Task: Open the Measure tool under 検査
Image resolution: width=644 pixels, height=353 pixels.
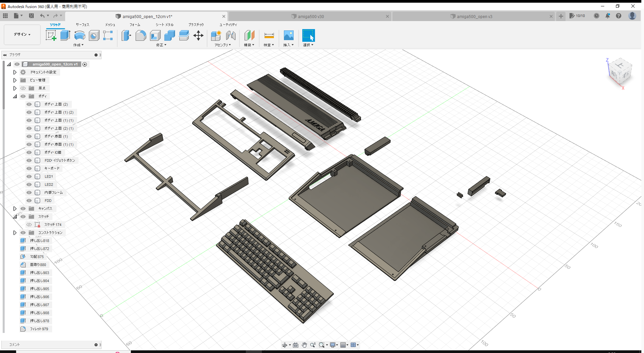Action: 269,35
